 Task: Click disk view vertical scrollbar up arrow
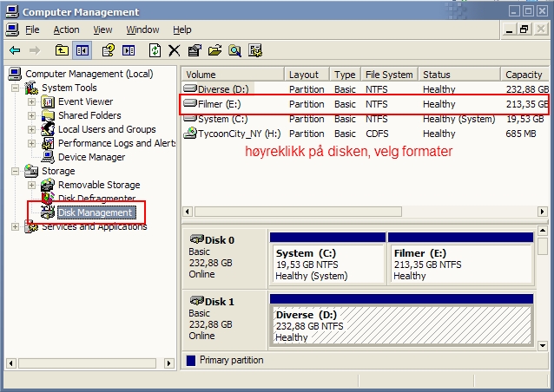click(x=543, y=231)
